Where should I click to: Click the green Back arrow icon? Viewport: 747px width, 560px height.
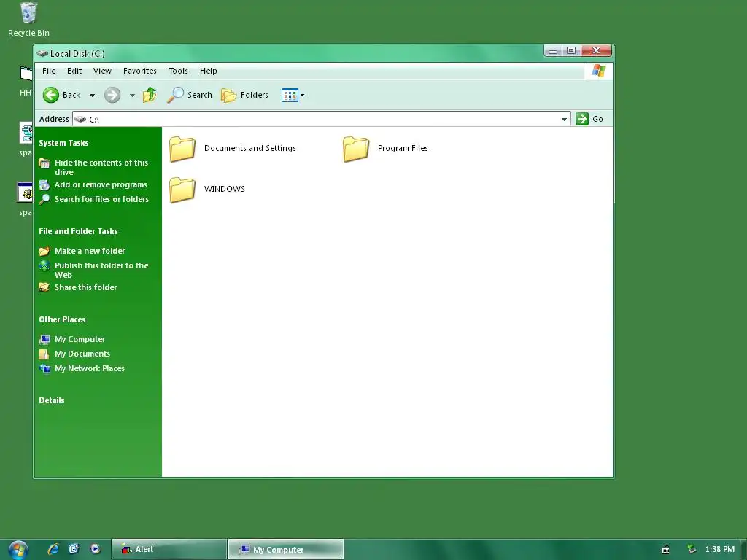[x=51, y=95]
